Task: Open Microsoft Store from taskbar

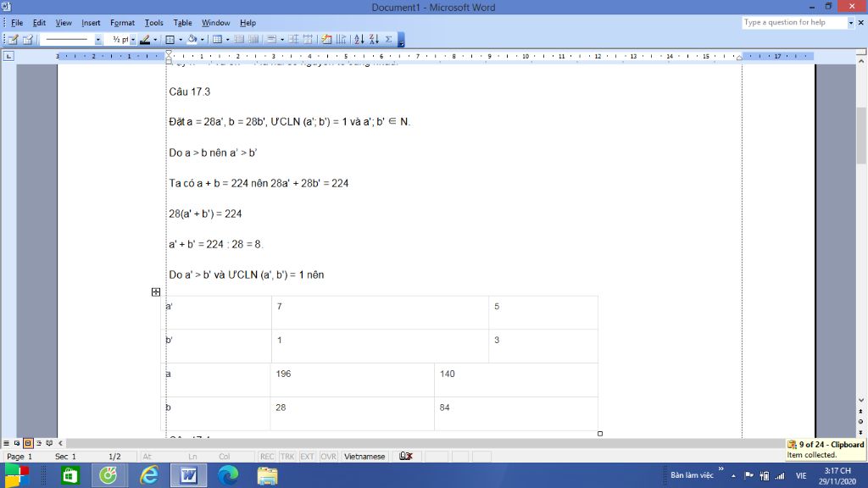Action: pos(70,475)
